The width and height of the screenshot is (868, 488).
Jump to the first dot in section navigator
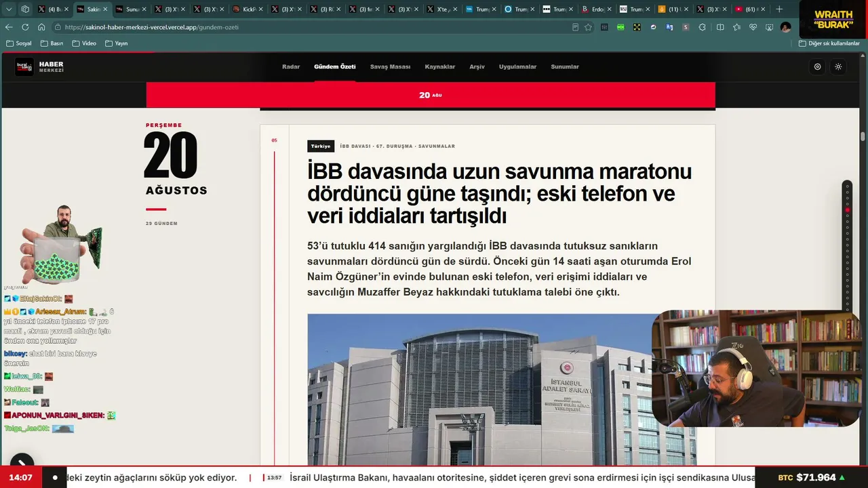point(847,186)
